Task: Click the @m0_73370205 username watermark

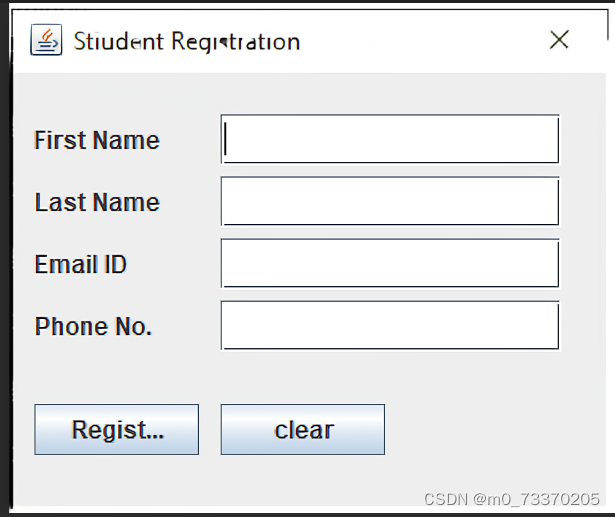Action: [x=537, y=498]
